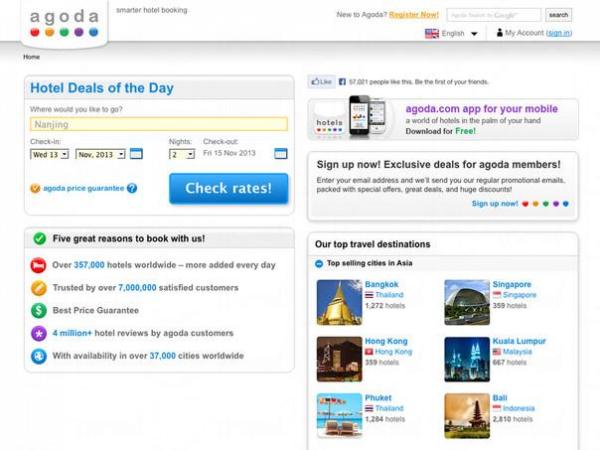Click the destination field containing Nanjing
Screen dimensions: 600x450
(158, 125)
